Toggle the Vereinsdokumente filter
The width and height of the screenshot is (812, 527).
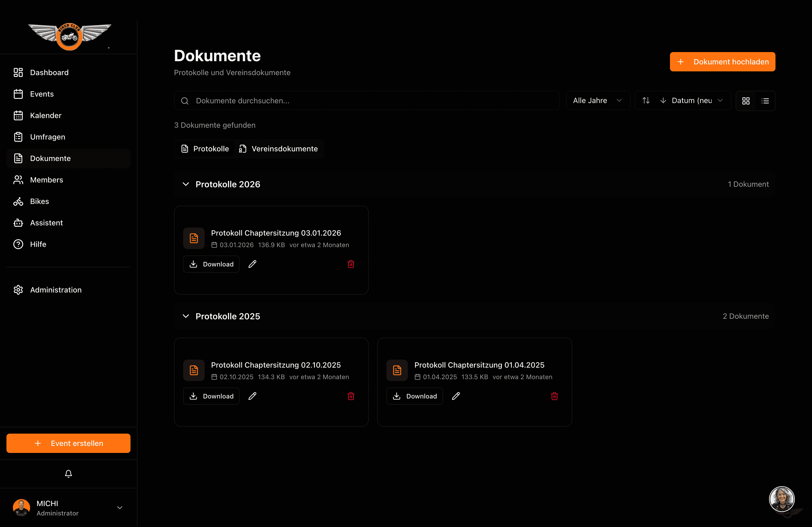[279, 149]
